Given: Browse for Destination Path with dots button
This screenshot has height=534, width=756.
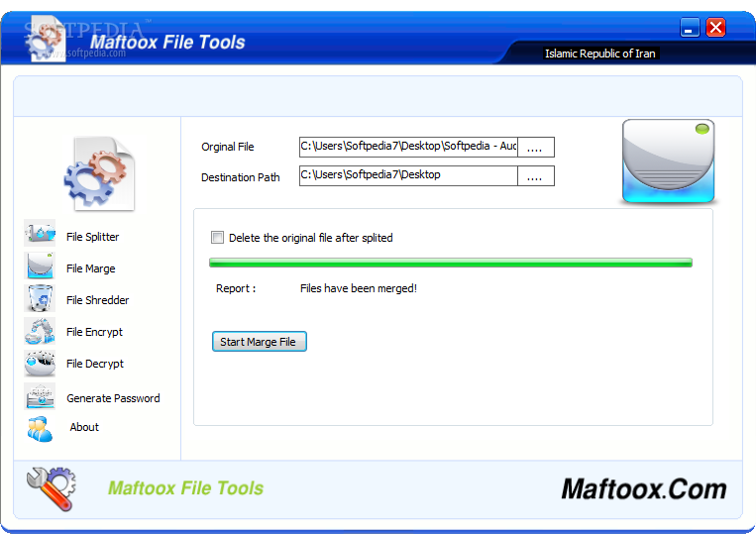Looking at the screenshot, I should pos(536,176).
